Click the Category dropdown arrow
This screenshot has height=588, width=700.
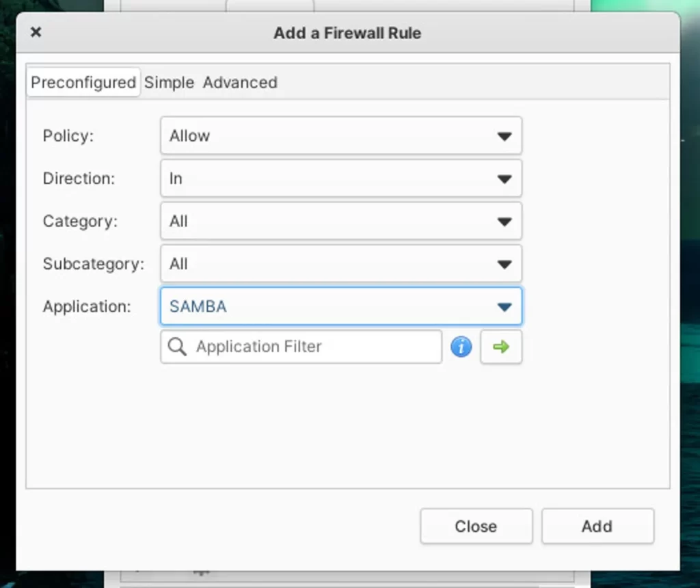tap(504, 222)
